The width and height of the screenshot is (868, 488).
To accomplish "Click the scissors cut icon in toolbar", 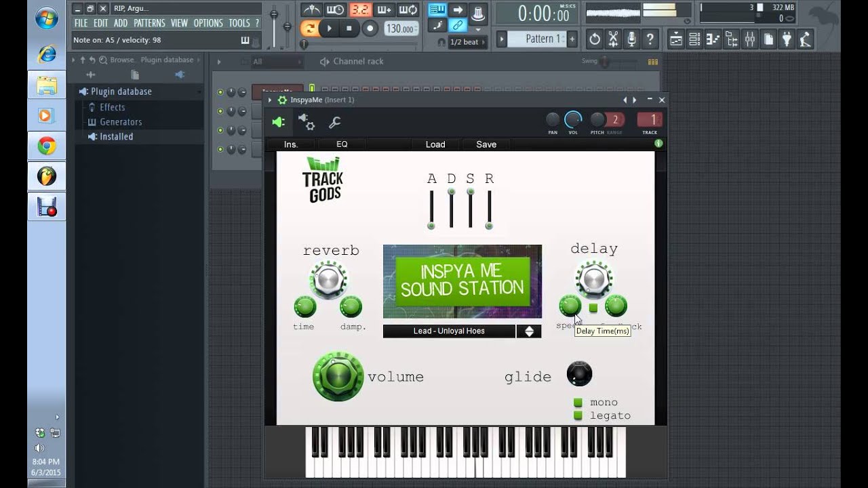I will [x=613, y=39].
